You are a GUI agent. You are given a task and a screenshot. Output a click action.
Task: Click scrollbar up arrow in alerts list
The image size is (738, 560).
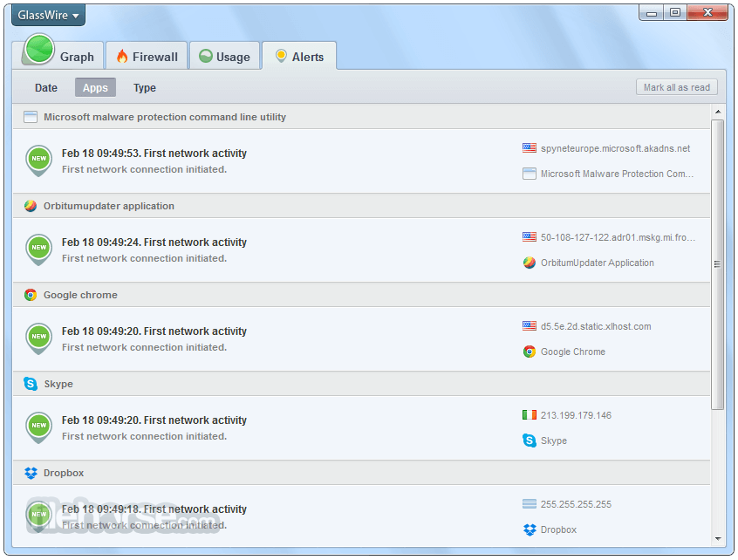click(x=718, y=112)
